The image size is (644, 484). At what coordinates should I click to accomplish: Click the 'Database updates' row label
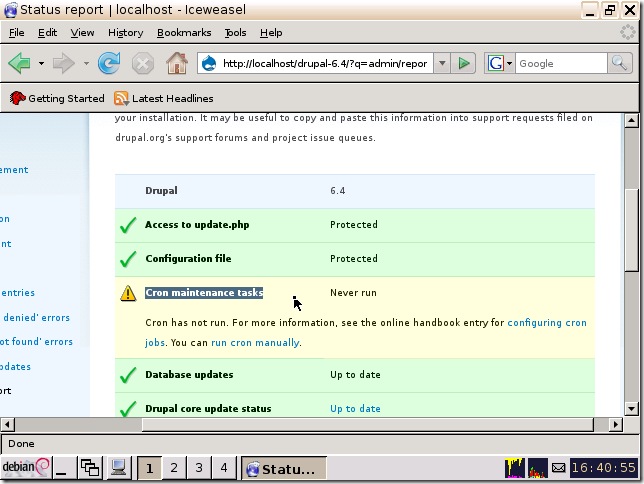189,374
